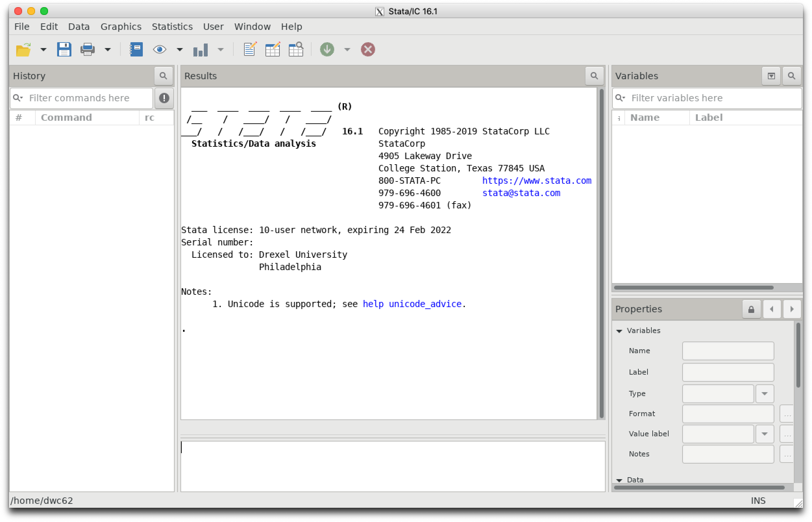812x522 pixels.
Task: Click the Notes field in Properties
Action: point(728,454)
